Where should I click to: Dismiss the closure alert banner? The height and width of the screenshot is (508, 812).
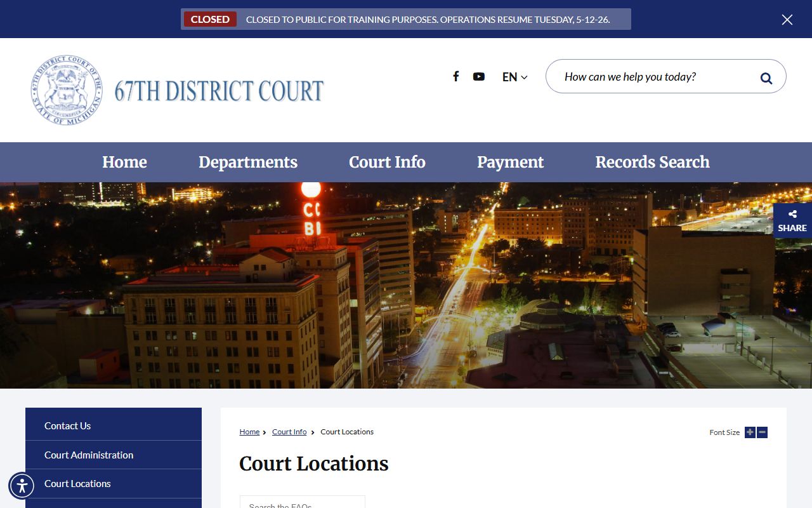[787, 20]
